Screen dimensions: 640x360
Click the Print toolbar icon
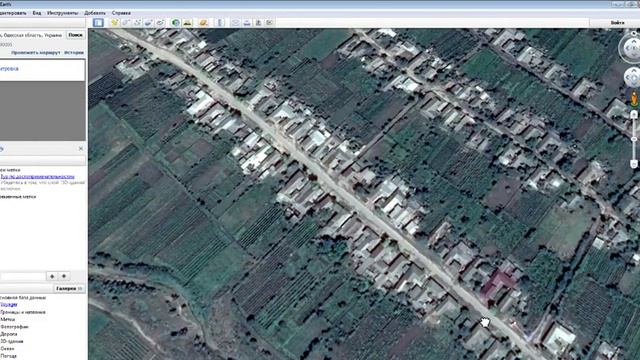point(247,23)
